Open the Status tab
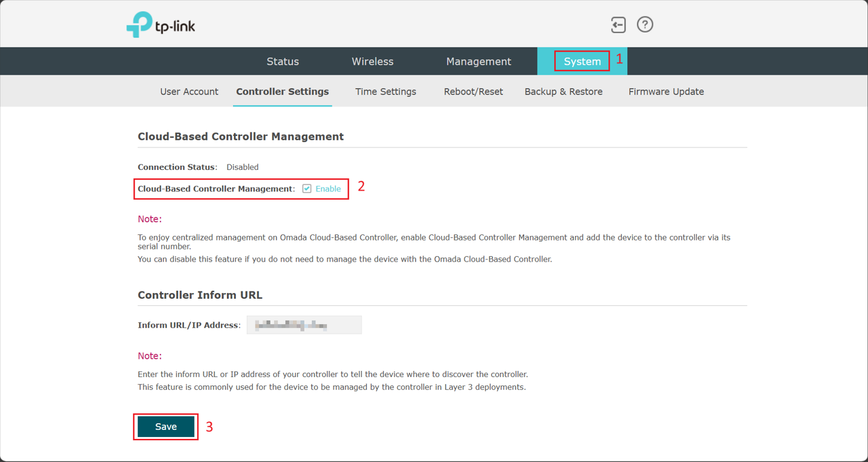The height and width of the screenshot is (462, 868). tap(283, 61)
